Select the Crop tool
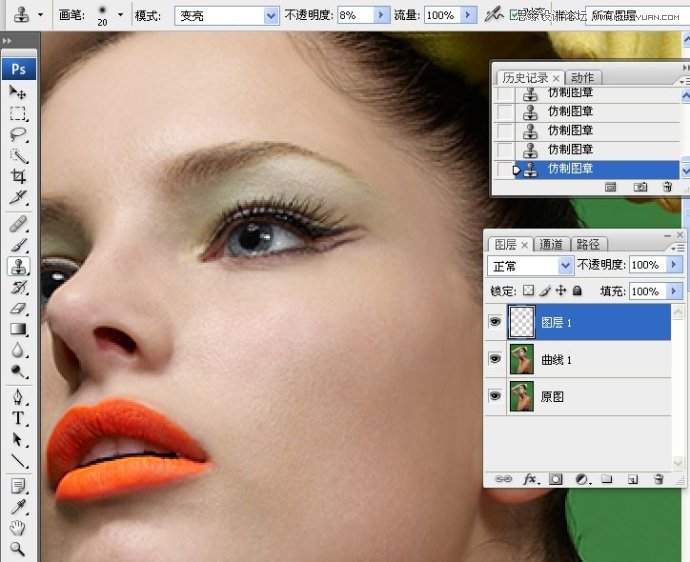The width and height of the screenshot is (690, 562). click(x=18, y=176)
